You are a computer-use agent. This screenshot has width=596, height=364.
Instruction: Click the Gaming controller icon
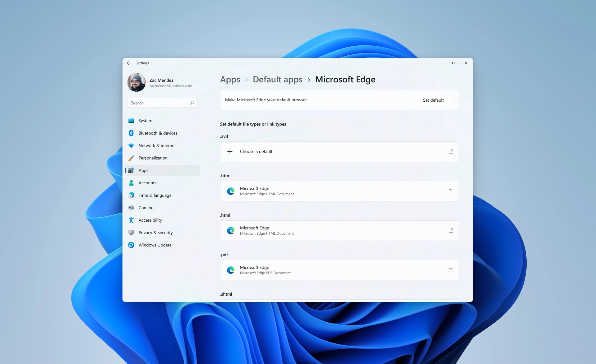tap(131, 208)
